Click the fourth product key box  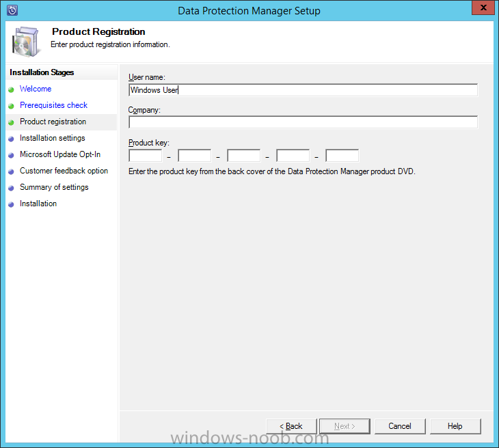pyautogui.click(x=293, y=156)
